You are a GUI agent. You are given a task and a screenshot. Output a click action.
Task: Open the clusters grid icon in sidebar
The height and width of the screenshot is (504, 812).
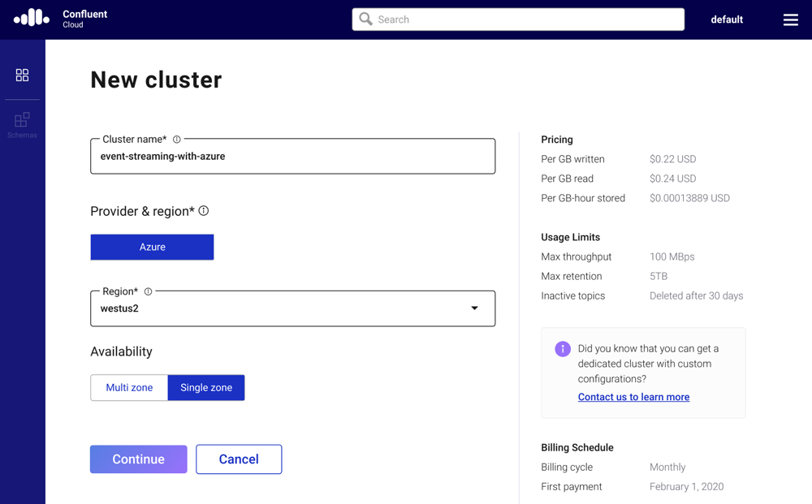[22, 75]
